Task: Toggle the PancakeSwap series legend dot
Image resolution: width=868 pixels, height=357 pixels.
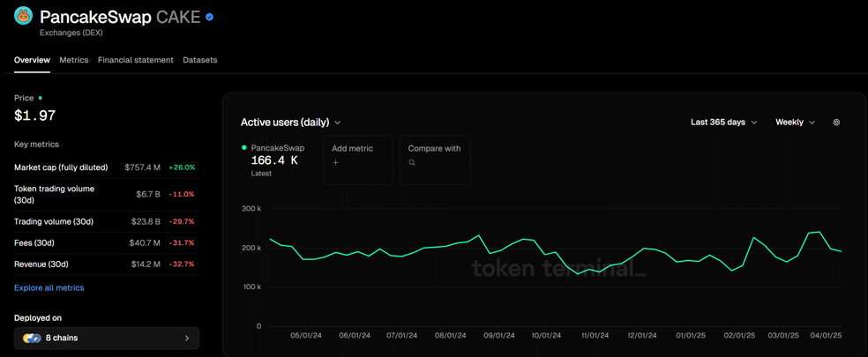Action: tap(244, 148)
